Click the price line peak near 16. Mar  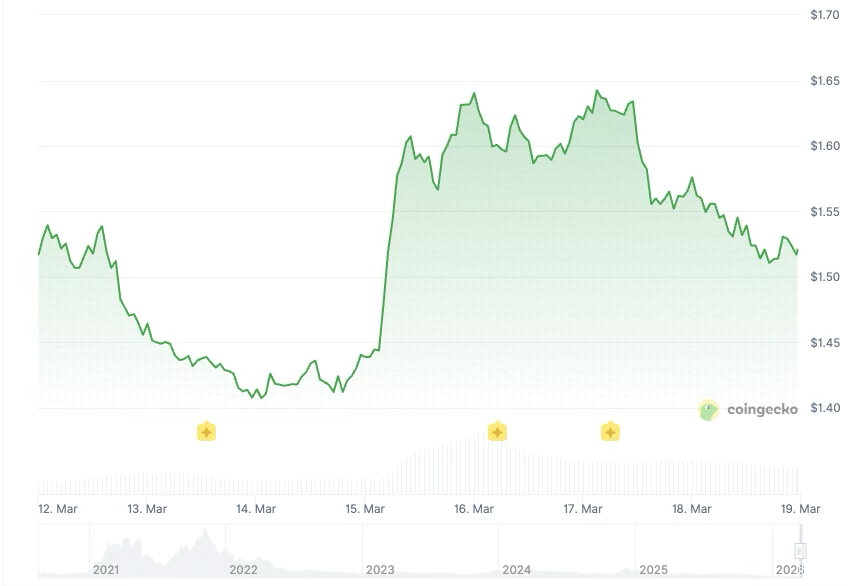point(474,94)
